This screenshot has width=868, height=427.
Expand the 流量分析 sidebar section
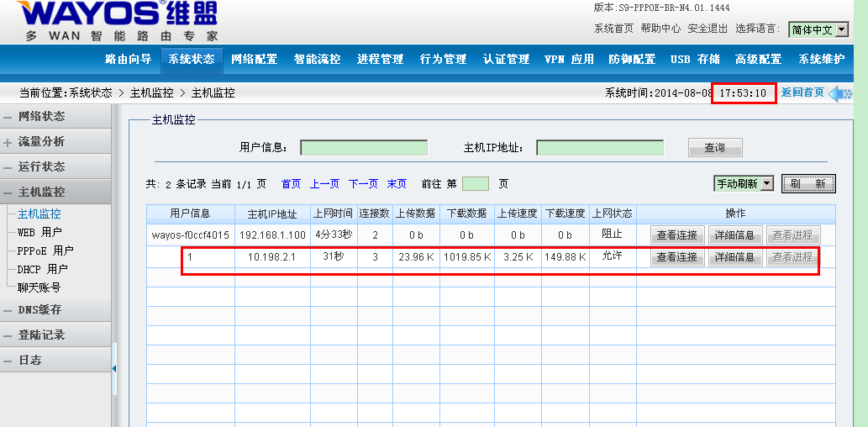click(41, 142)
